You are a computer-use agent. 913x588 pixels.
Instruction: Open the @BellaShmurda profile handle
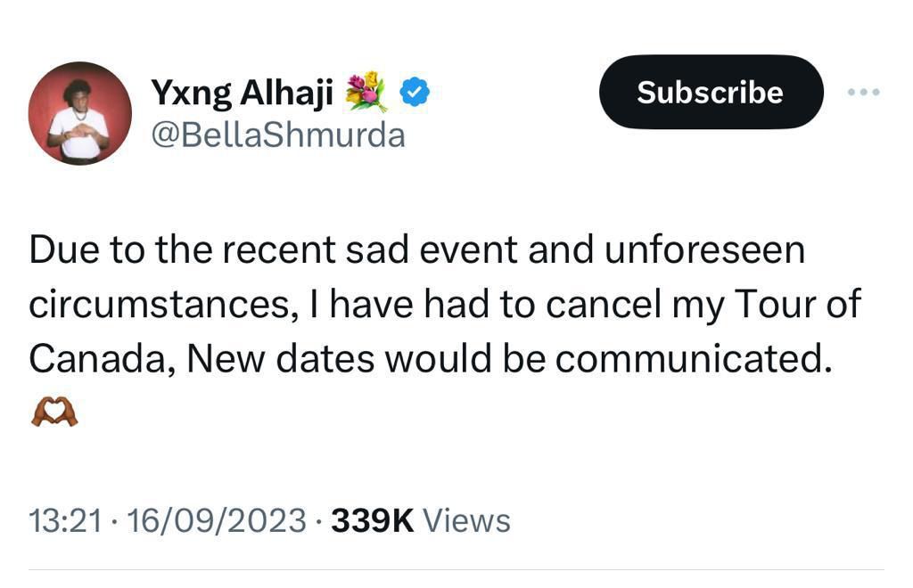pos(278,134)
